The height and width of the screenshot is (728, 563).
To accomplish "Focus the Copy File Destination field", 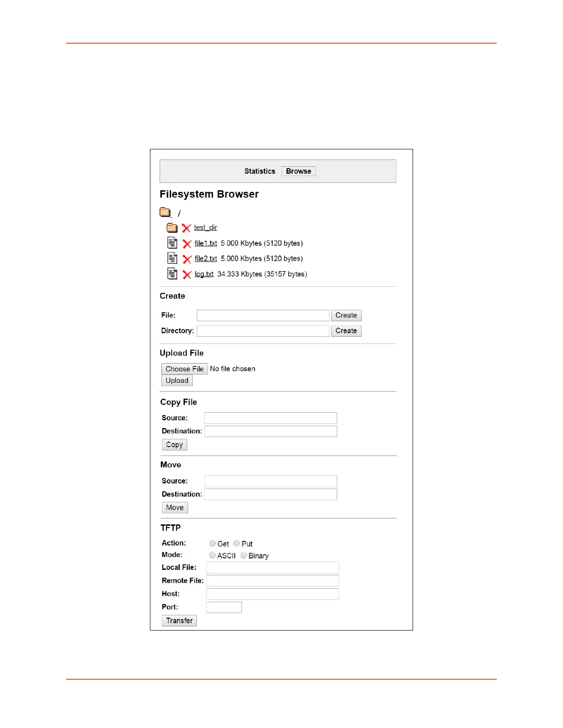I will pyautogui.click(x=270, y=431).
